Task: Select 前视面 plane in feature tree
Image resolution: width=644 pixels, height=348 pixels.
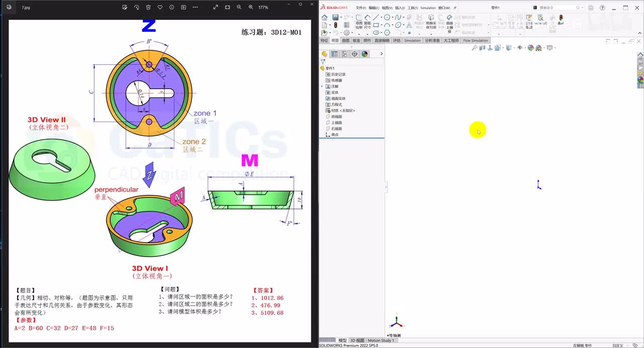Action: (337, 117)
